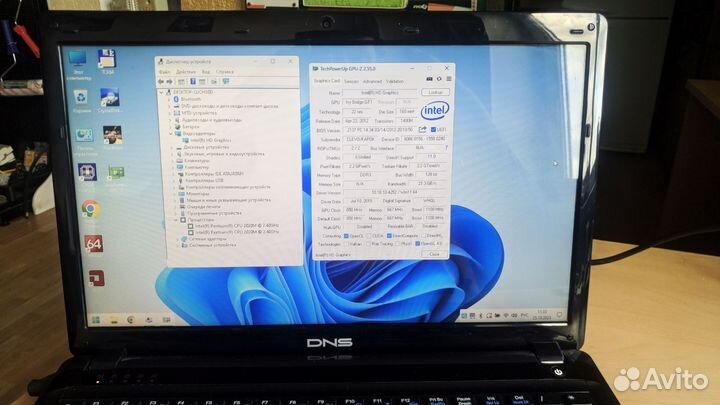The image size is (720, 405).
Task: Open the AIDA64 desktop shortcut
Action: (93, 243)
